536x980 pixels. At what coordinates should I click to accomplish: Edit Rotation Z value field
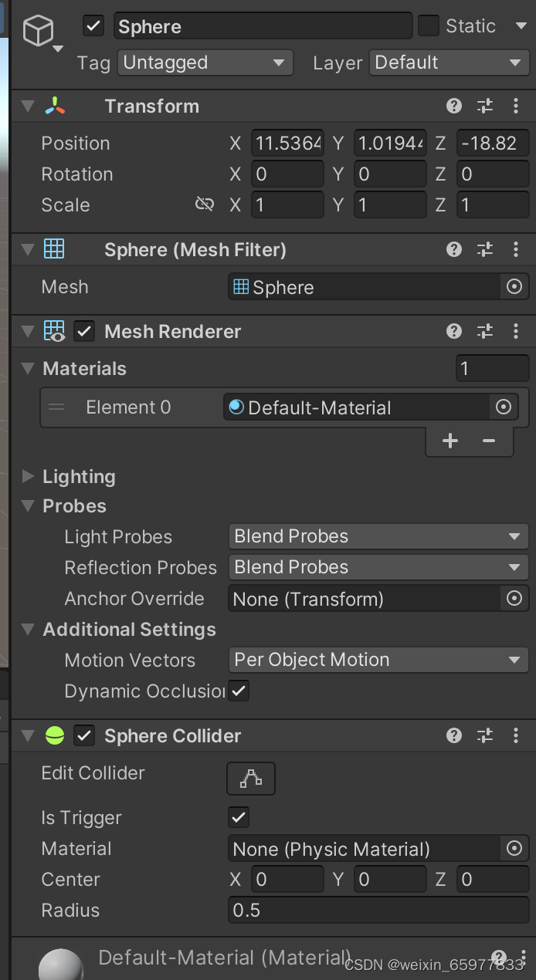point(493,174)
